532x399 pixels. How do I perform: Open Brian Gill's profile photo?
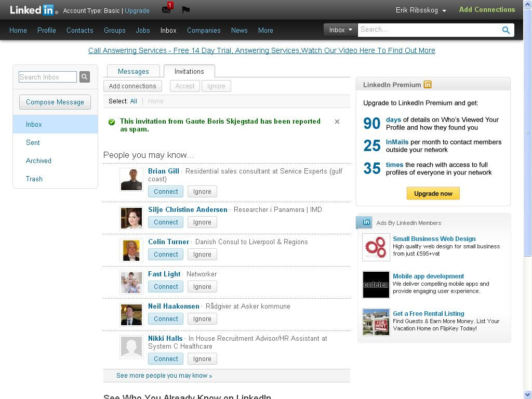tap(131, 179)
